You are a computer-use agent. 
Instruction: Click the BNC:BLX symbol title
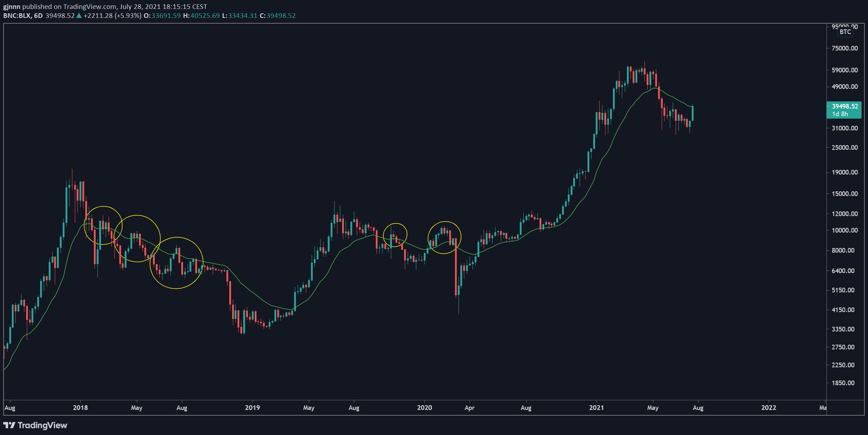point(17,15)
